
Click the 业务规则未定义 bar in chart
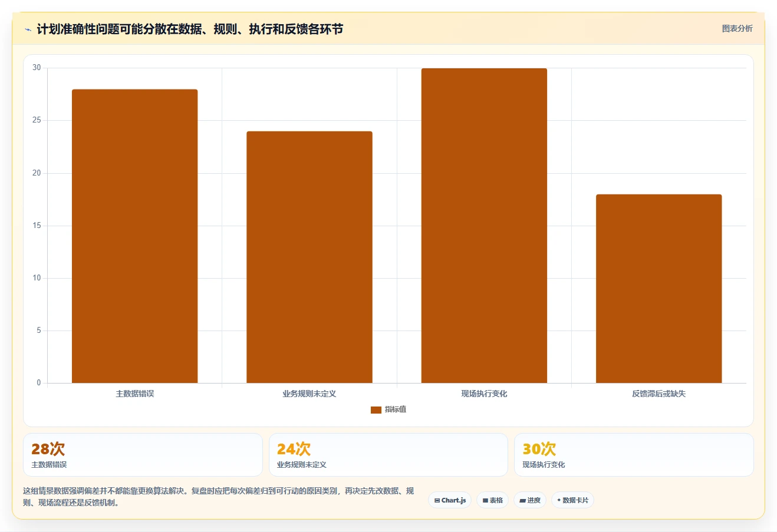pyautogui.click(x=310, y=257)
